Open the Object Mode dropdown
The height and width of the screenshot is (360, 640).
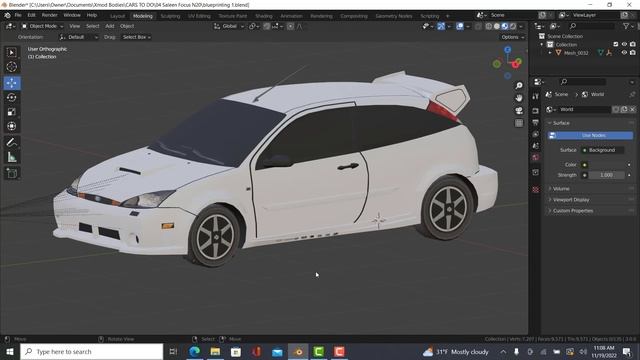point(42,26)
